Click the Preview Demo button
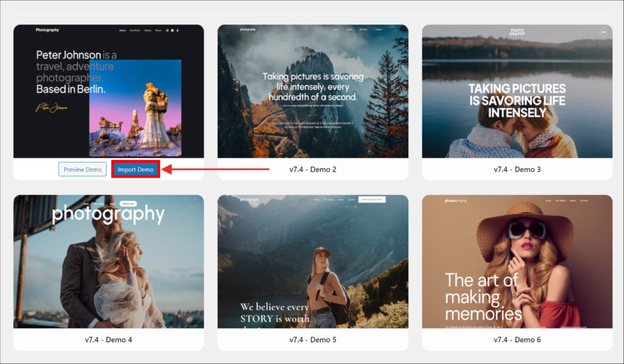 (x=82, y=169)
